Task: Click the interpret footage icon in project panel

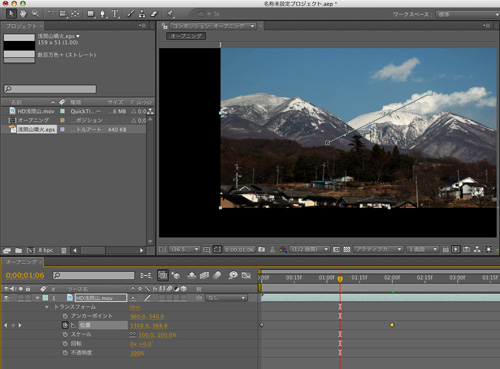Action: pos(6,250)
